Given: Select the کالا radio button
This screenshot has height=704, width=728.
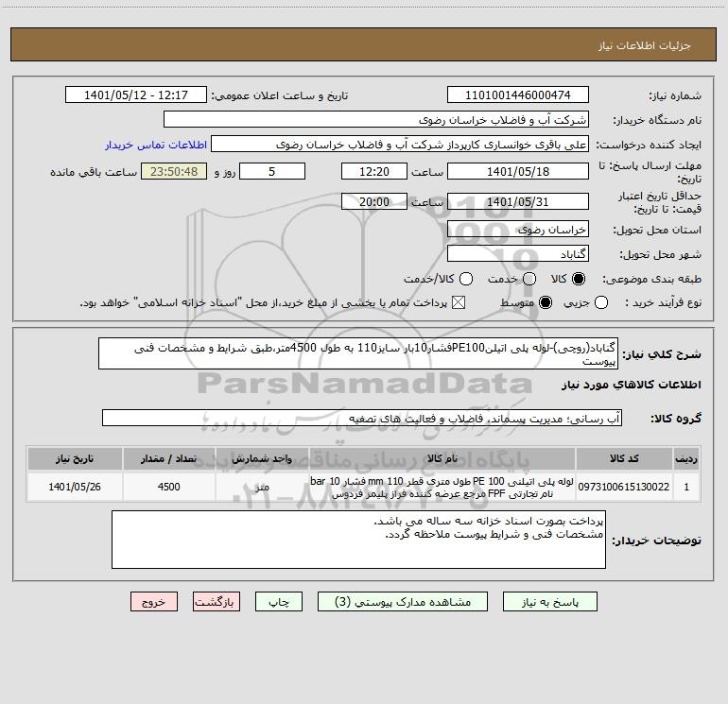Looking at the screenshot, I should pyautogui.click(x=579, y=279).
